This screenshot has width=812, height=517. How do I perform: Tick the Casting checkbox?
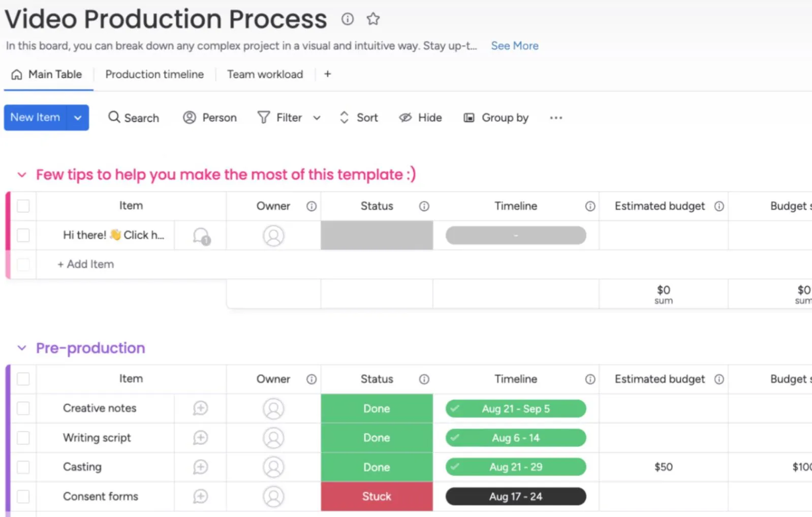pos(23,467)
